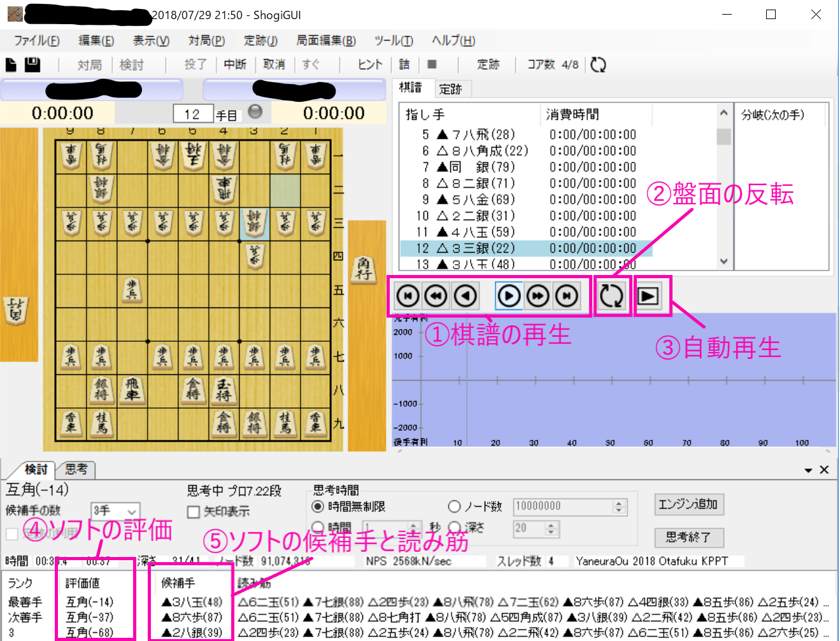Click the 詰 toolbar button
The width and height of the screenshot is (840, 641).
click(x=404, y=64)
